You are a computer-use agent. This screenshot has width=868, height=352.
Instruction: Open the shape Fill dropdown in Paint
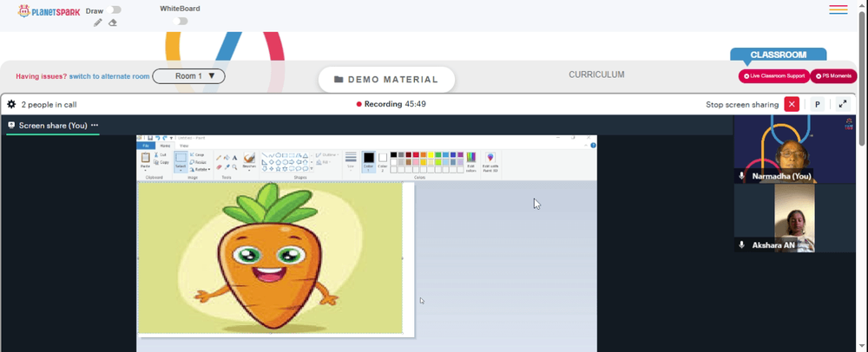[x=325, y=162]
